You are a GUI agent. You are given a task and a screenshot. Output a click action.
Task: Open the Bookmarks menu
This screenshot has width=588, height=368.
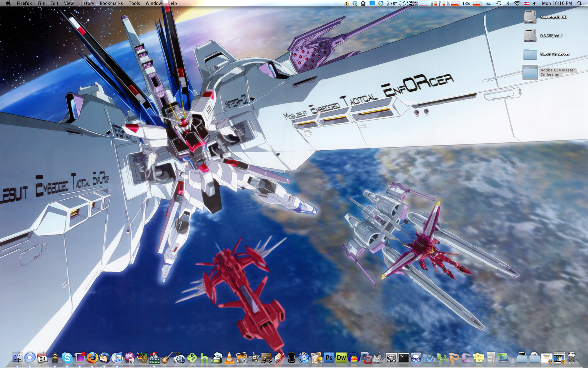click(x=111, y=3)
